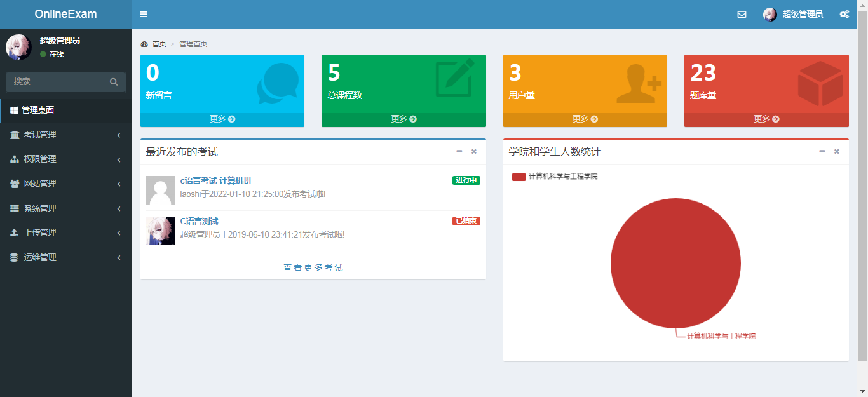Collapse the 最近发布的考试 panel
The width and height of the screenshot is (868, 397).
click(459, 151)
